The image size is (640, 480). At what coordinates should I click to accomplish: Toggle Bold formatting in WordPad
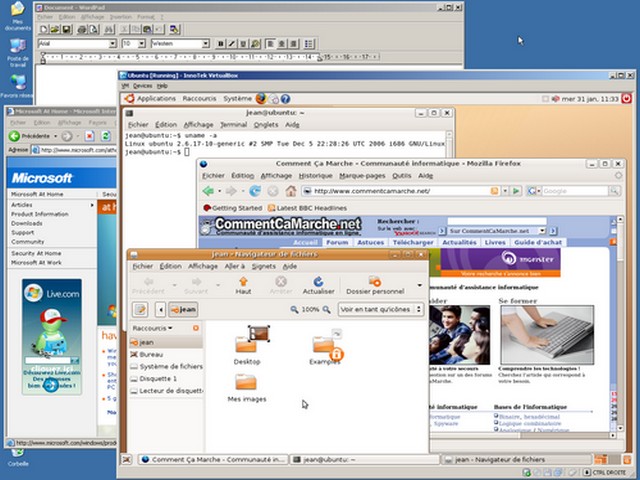click(221, 44)
